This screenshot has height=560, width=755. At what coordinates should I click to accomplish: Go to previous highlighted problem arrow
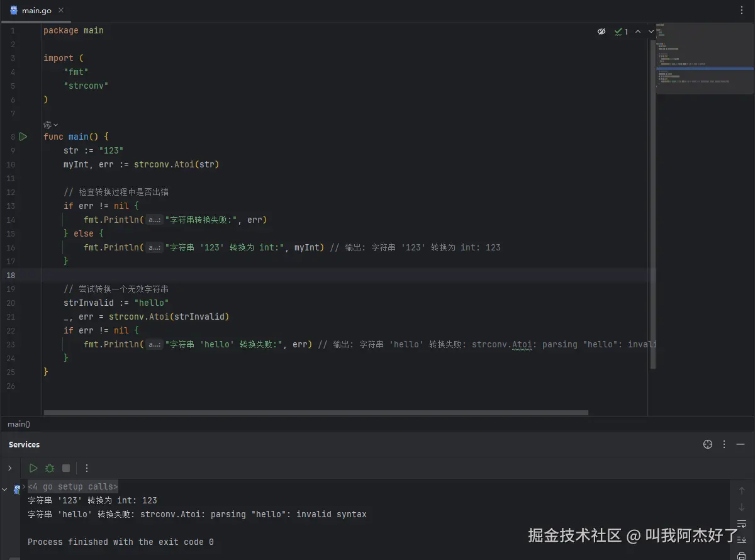[x=638, y=31]
